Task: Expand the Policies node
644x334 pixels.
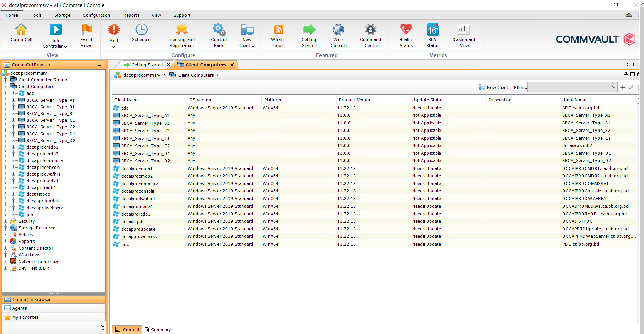Action: 6,234
